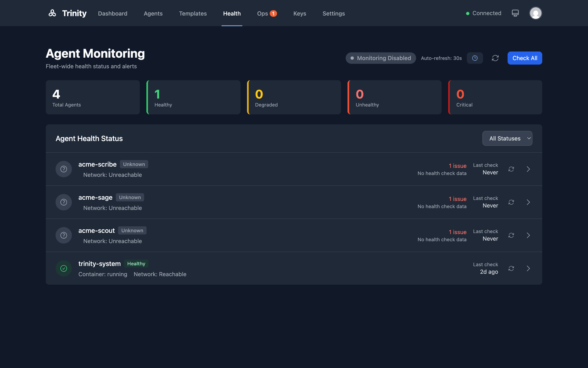Open the All Statuses filter dropdown
588x368 pixels.
point(507,138)
